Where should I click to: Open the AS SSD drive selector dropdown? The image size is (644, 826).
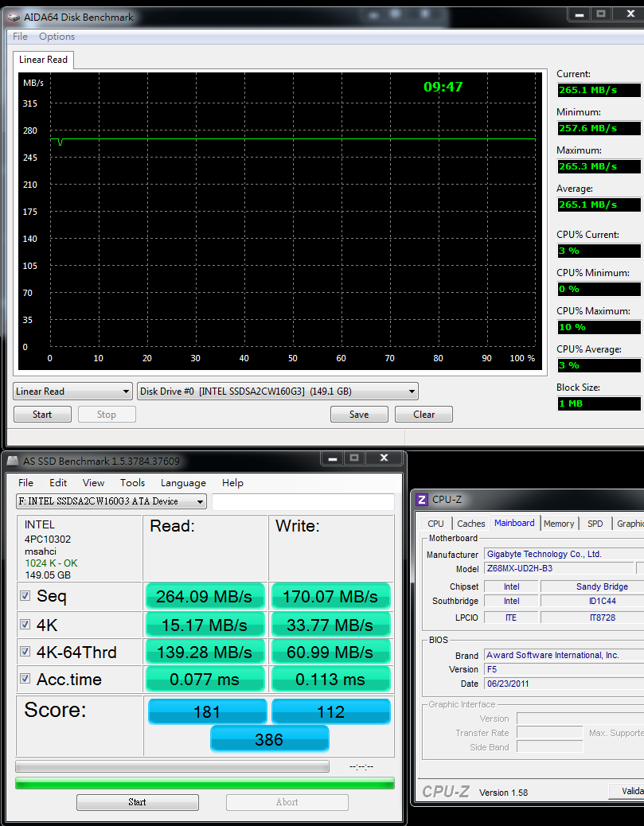coord(111,501)
